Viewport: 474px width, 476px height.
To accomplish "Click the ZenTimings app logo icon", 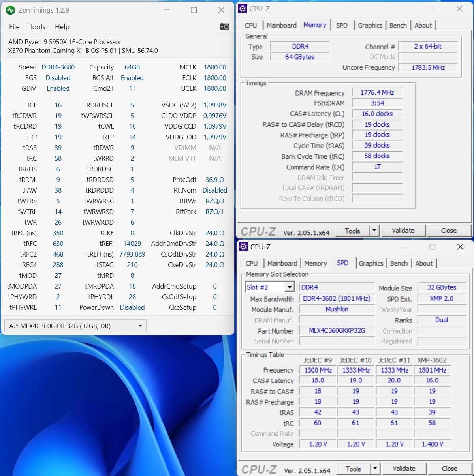I will pos(11,10).
